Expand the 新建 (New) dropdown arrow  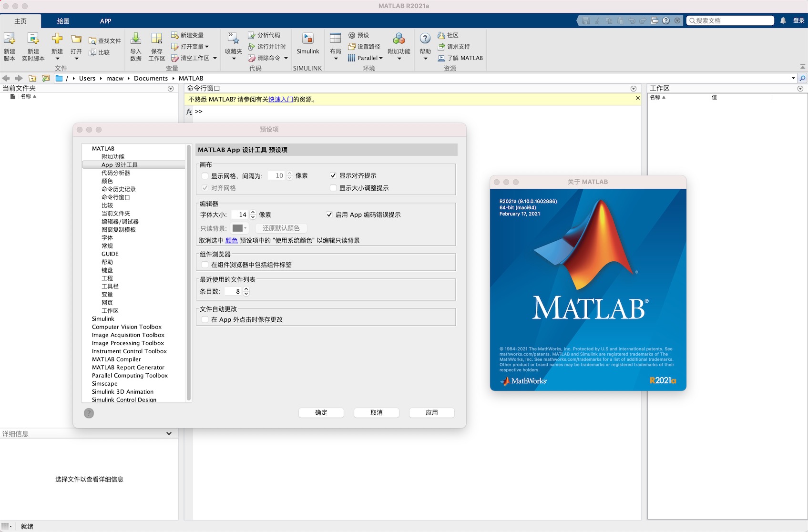[x=57, y=59]
